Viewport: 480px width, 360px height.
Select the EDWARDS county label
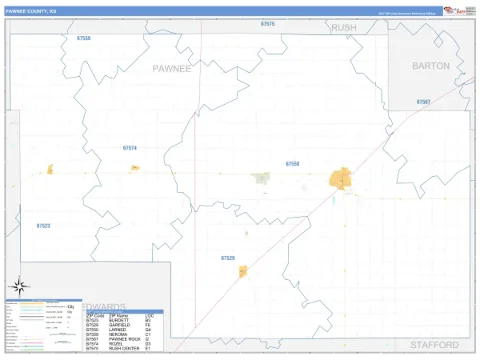tap(105, 306)
